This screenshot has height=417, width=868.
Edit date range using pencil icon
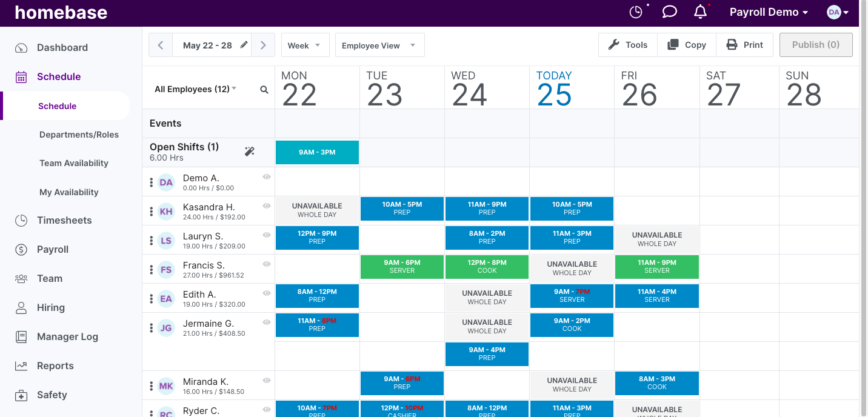coord(244,44)
